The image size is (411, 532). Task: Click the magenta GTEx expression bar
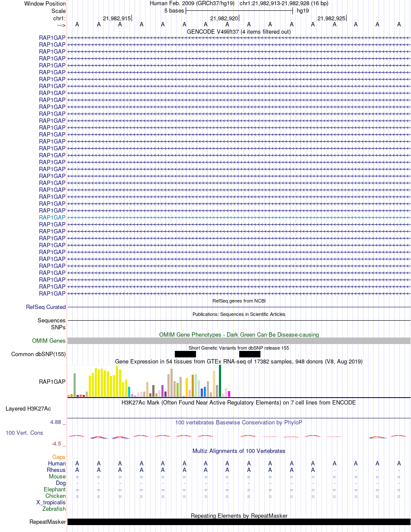229,394
